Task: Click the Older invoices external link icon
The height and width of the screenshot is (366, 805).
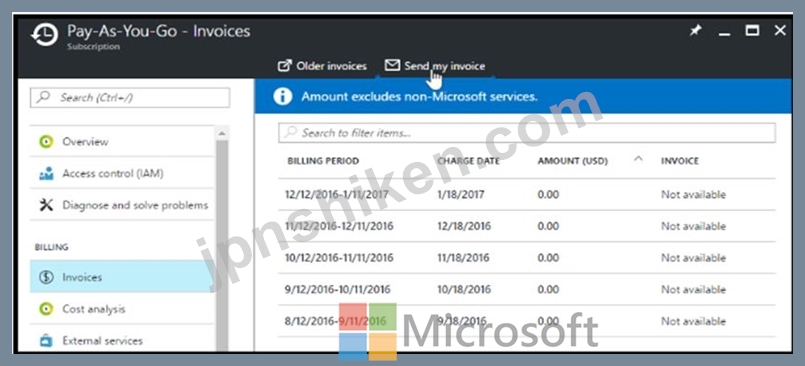Action: 284,66
